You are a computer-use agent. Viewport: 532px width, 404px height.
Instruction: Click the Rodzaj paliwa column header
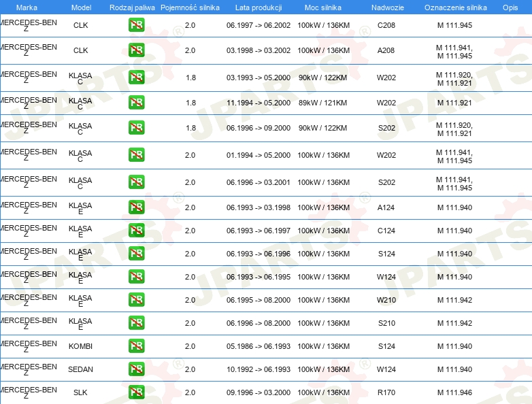tap(132, 7)
